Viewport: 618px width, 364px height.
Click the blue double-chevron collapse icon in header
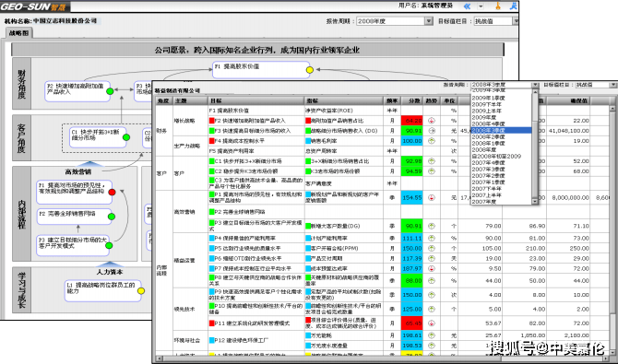point(467,6)
